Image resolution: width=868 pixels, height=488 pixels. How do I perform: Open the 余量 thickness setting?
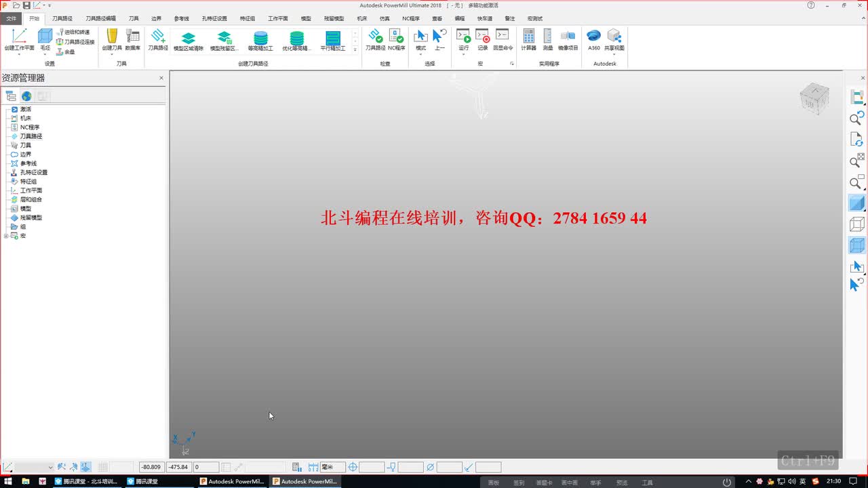point(66,52)
